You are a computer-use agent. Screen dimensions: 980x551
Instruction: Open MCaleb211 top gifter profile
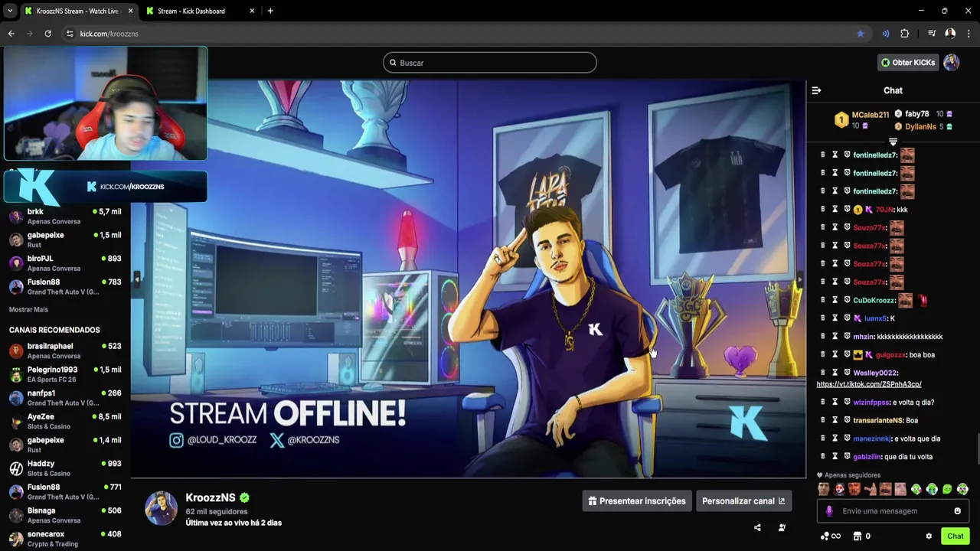pyautogui.click(x=871, y=115)
